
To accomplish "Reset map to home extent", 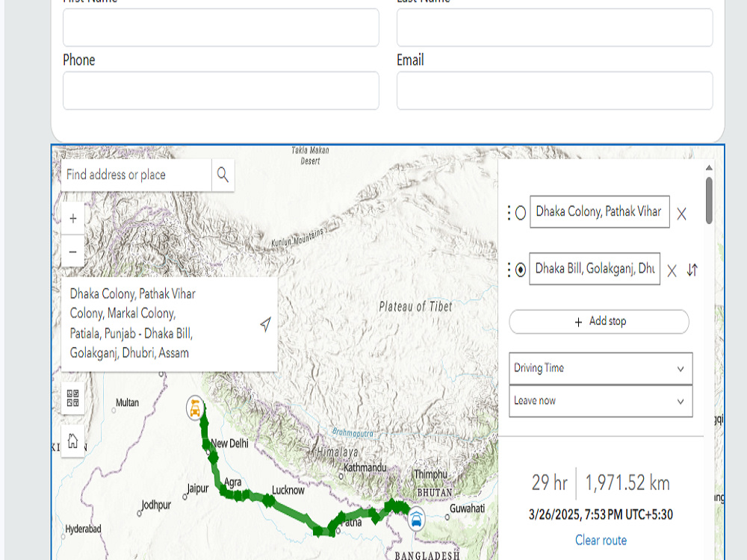I will click(73, 441).
